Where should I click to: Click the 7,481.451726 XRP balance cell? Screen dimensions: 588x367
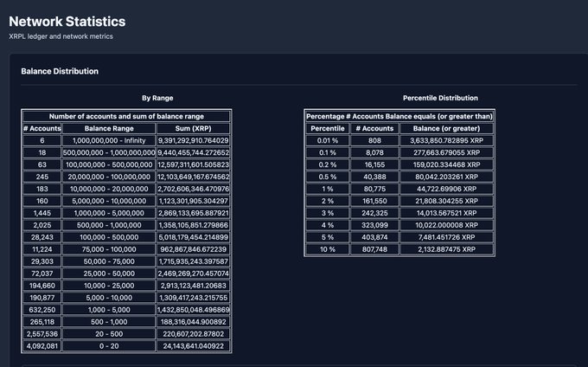pos(446,237)
